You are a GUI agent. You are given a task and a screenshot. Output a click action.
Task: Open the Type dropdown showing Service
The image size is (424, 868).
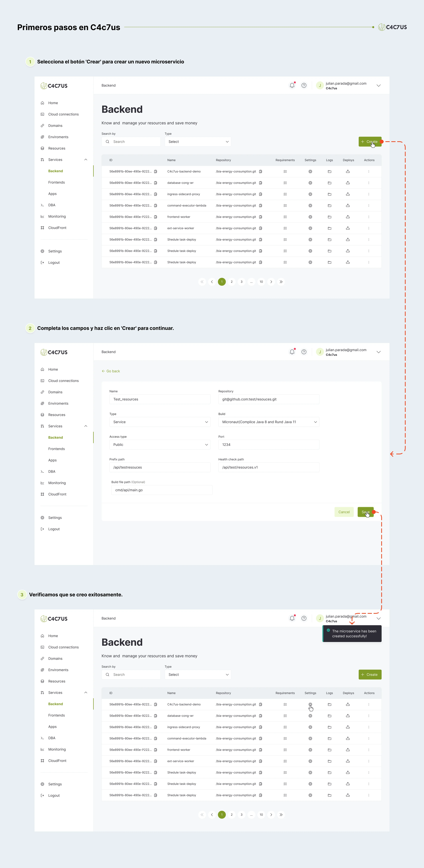[160, 422]
